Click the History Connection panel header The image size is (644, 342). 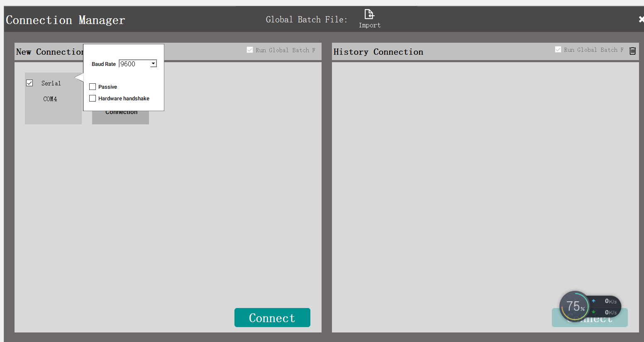[x=378, y=51]
